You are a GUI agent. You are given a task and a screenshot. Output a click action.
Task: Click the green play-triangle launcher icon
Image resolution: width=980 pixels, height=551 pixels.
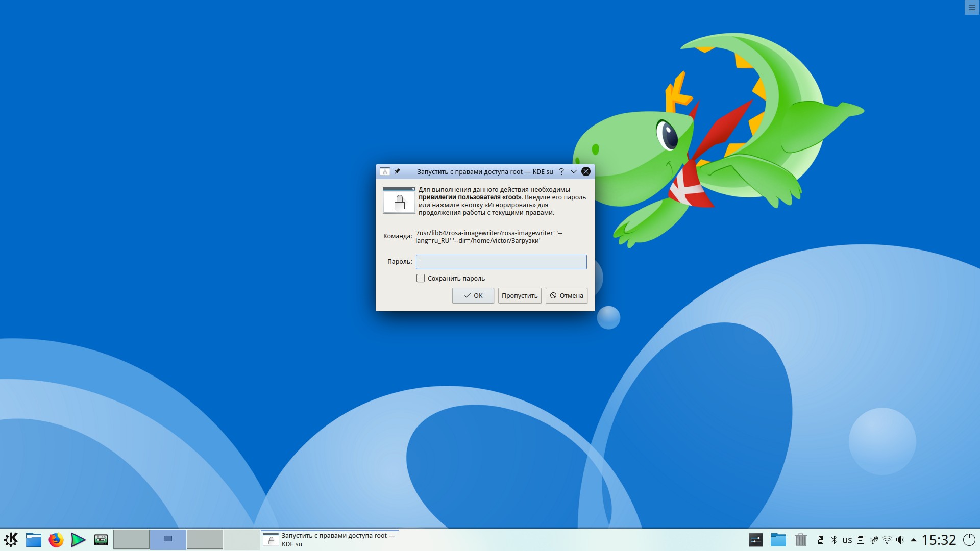pos(78,539)
